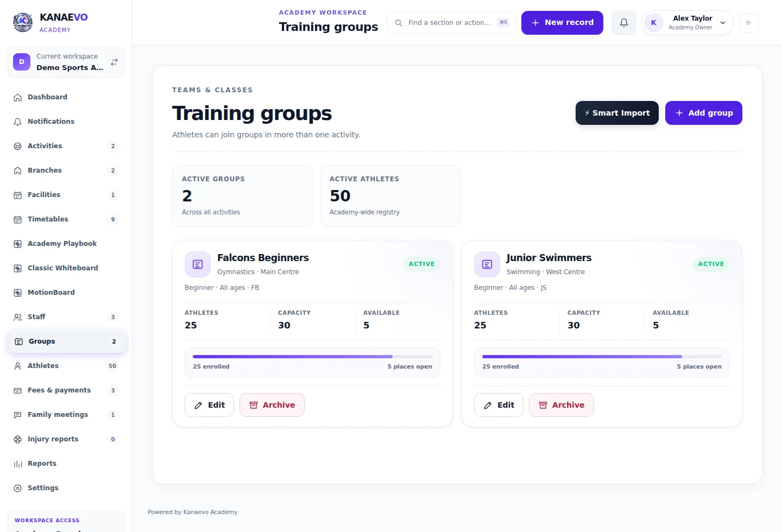Screen dimensions: 782x532
Task: Click the Smart Import button
Action: tap(617, 113)
